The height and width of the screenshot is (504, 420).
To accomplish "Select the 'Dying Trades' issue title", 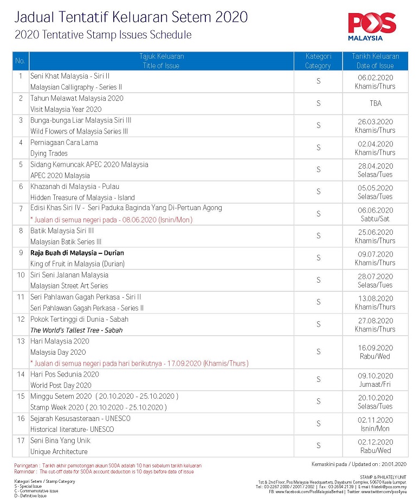I will point(49,154).
